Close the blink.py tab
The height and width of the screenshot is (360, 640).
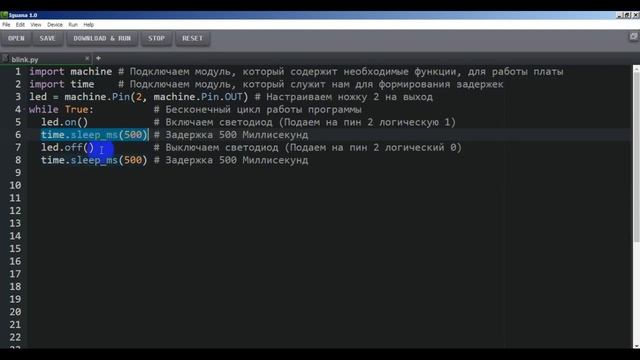click(87, 59)
